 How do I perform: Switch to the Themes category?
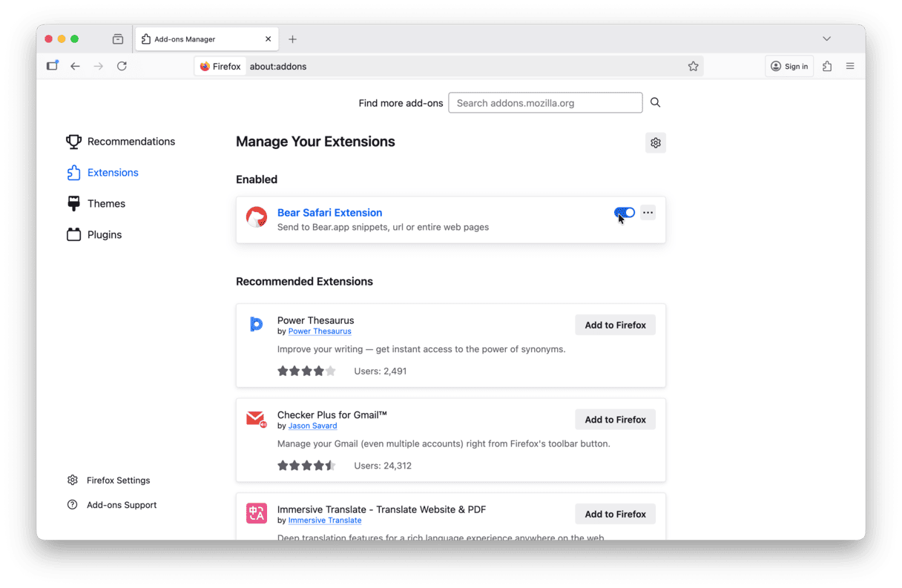106,203
